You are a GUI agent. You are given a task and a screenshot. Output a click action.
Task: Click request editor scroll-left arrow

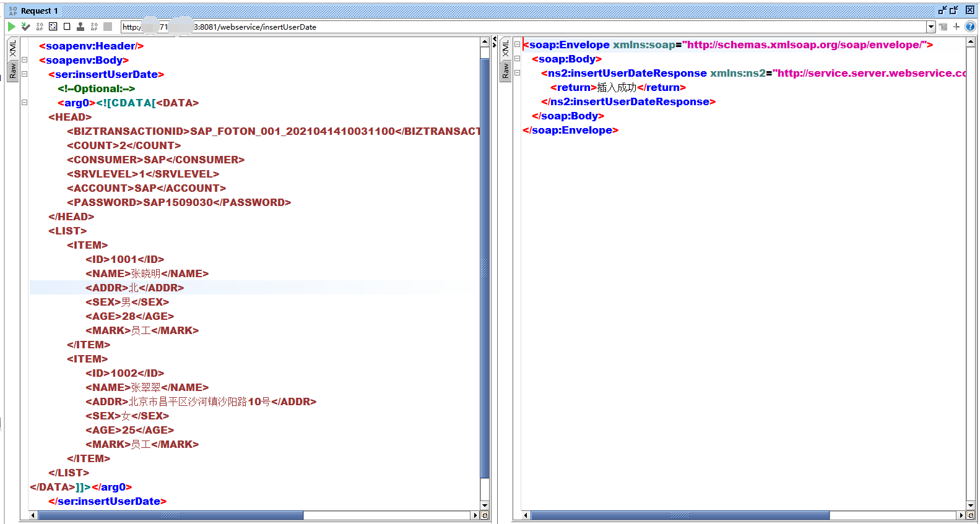click(33, 515)
